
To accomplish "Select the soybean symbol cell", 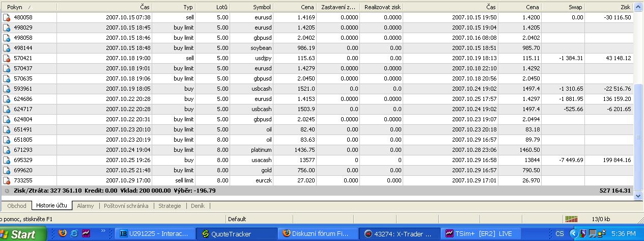I will (x=253, y=48).
